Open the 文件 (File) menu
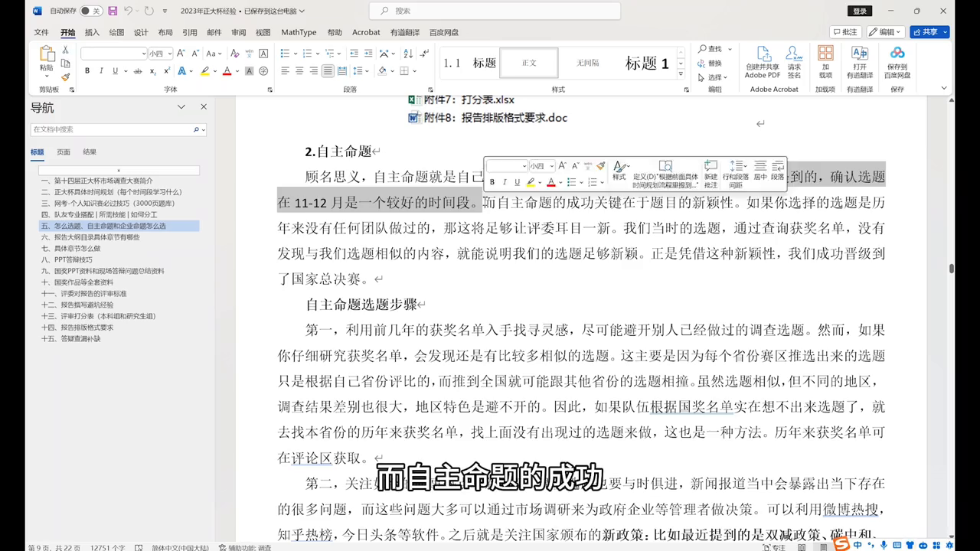The image size is (980, 551). click(x=41, y=32)
